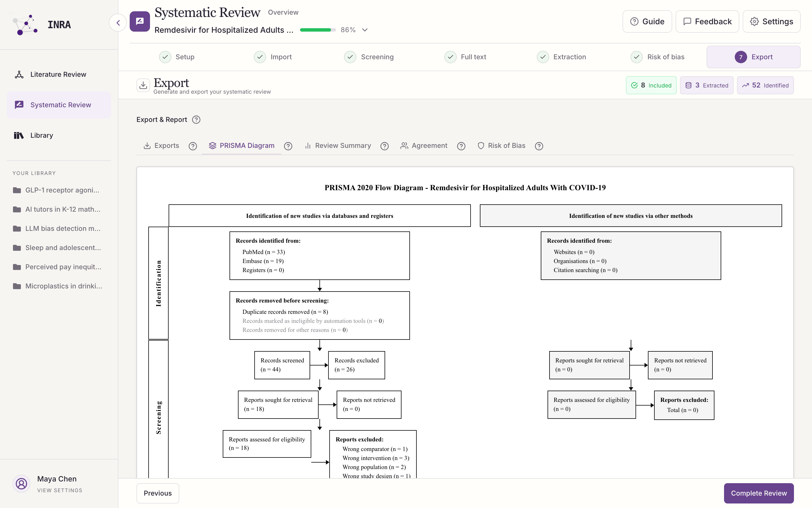Click the Risk of bias step checkmark icon
This screenshot has width=812, height=508.
point(637,57)
